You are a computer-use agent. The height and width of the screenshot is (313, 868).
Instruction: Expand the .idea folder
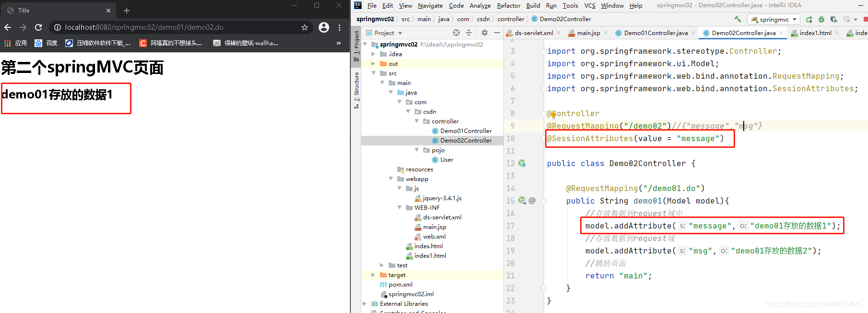373,54
